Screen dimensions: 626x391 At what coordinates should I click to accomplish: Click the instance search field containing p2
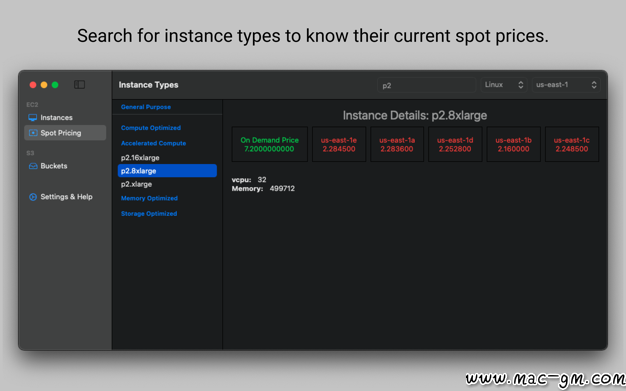point(426,85)
